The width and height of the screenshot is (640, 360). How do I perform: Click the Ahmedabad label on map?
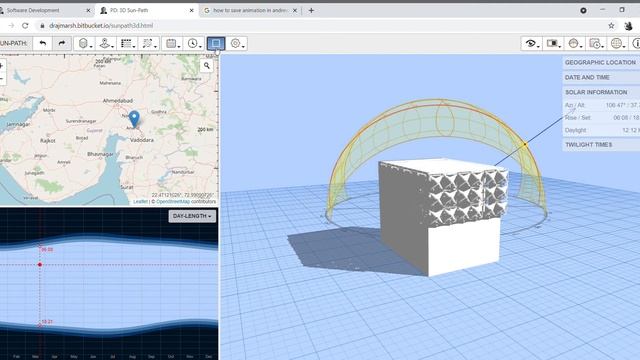pyautogui.click(x=118, y=100)
